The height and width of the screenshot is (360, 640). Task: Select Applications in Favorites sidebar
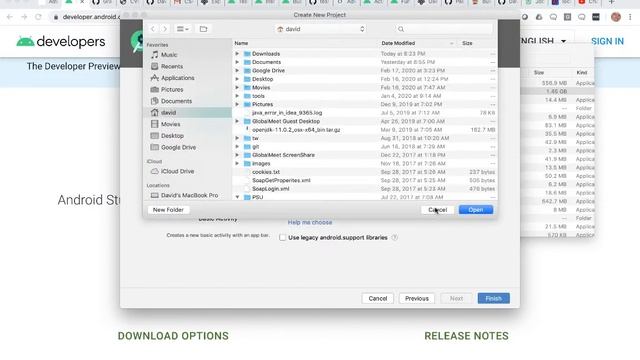177,78
